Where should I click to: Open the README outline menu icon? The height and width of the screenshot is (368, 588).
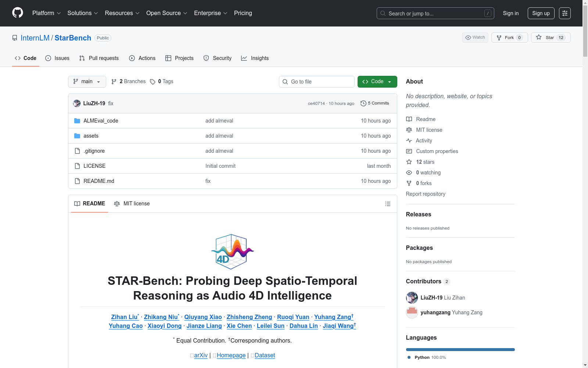(x=388, y=204)
